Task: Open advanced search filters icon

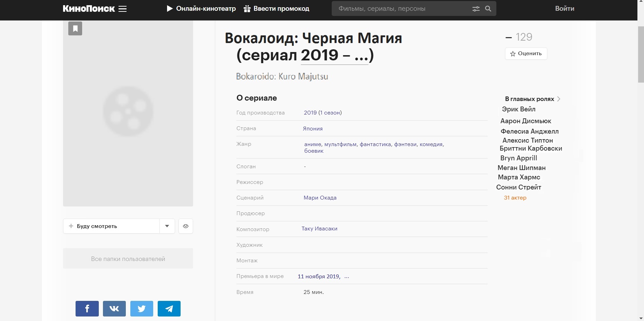Action: click(476, 9)
